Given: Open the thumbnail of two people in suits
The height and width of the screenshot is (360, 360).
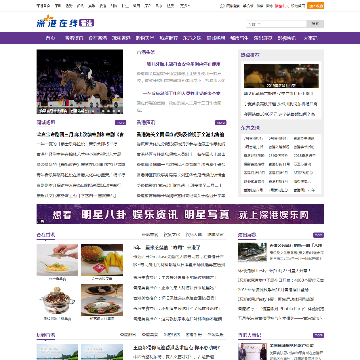Looking at the screenshot, I should point(252,352).
